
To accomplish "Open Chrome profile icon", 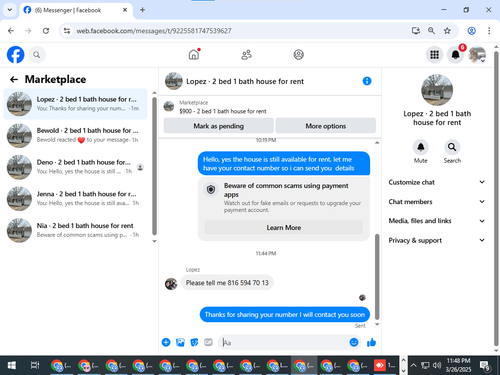I will 472,31.
